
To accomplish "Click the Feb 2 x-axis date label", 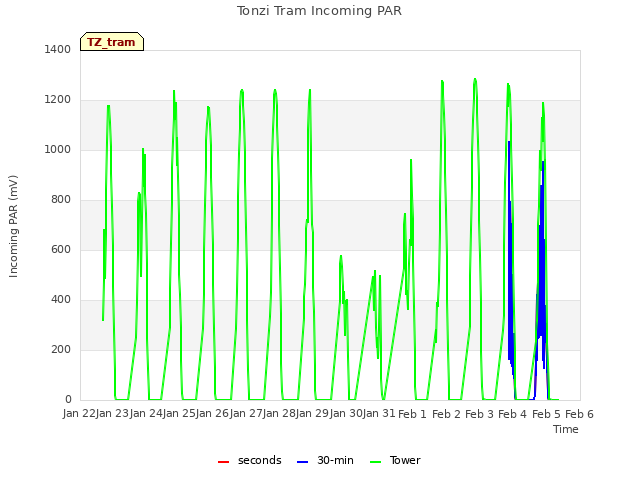I will pyautogui.click(x=446, y=414).
